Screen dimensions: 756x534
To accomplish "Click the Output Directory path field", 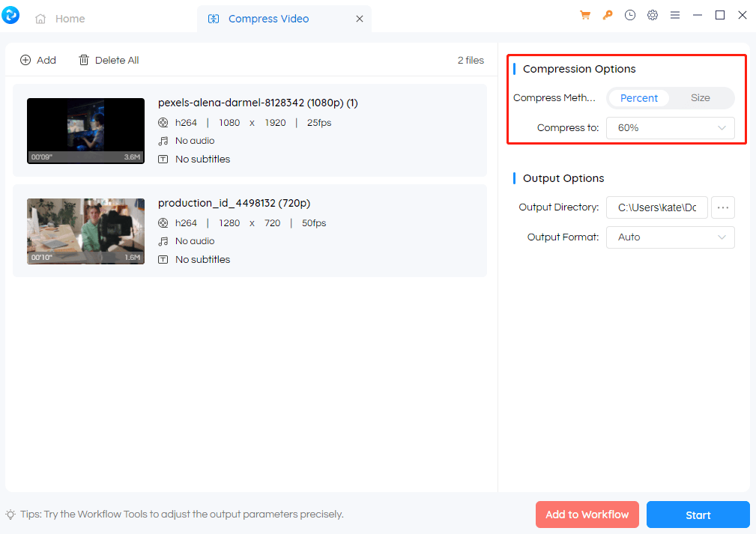I will 656,207.
